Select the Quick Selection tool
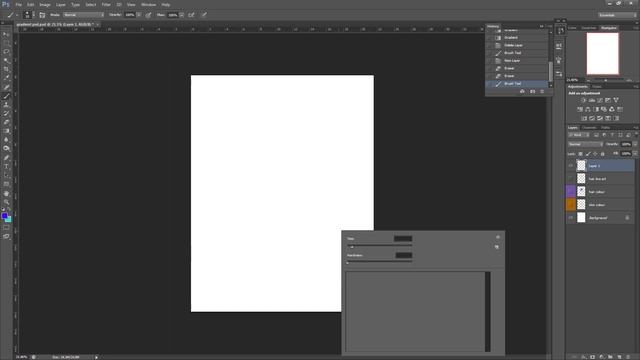 click(6, 60)
